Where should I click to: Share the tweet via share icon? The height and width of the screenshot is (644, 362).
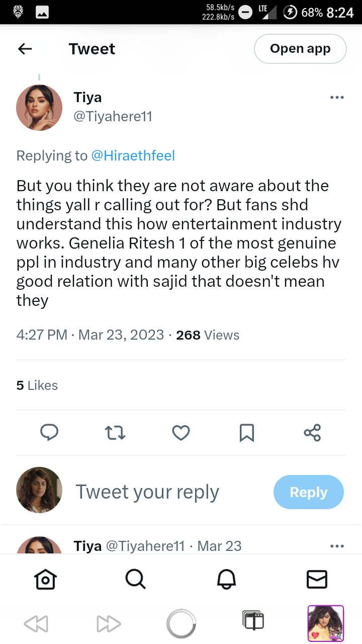[312, 433]
